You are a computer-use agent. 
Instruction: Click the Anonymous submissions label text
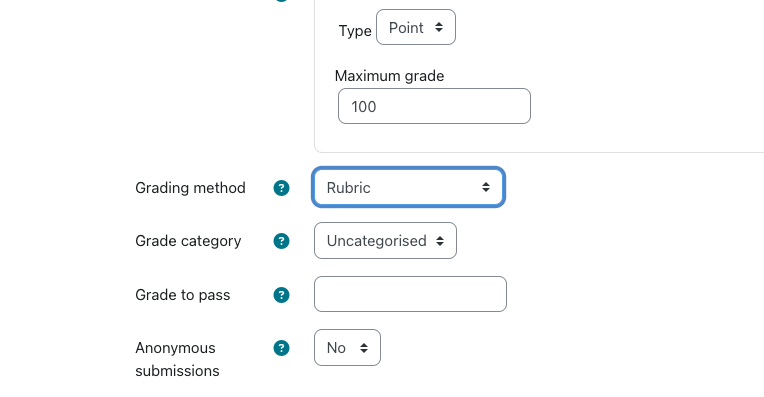pyautogui.click(x=177, y=359)
